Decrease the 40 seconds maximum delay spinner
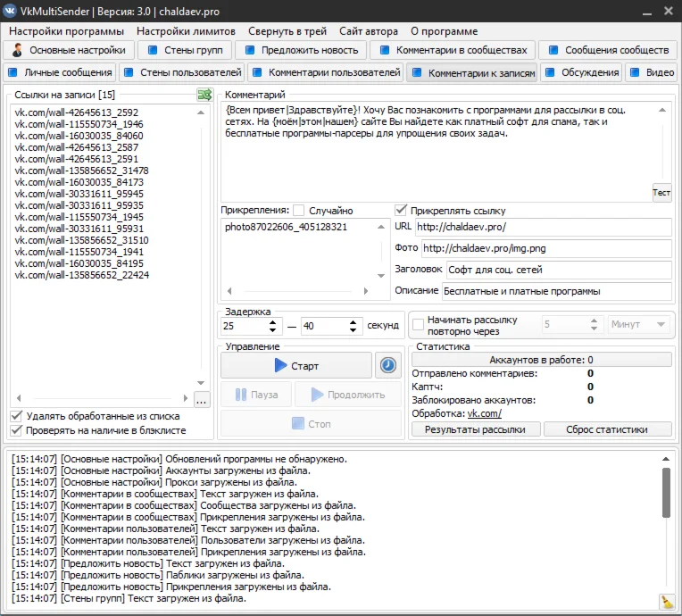Viewport: 682px width, 616px height. pos(353,330)
